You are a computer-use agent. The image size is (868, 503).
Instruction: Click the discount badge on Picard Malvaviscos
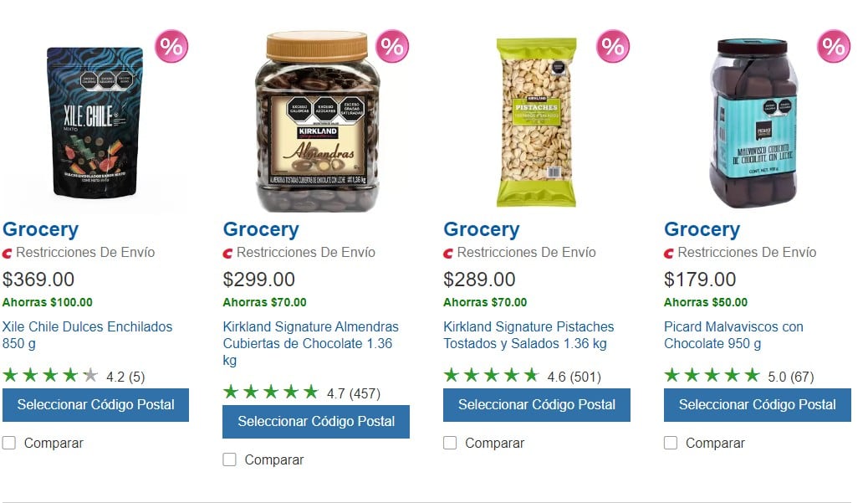pyautogui.click(x=834, y=47)
